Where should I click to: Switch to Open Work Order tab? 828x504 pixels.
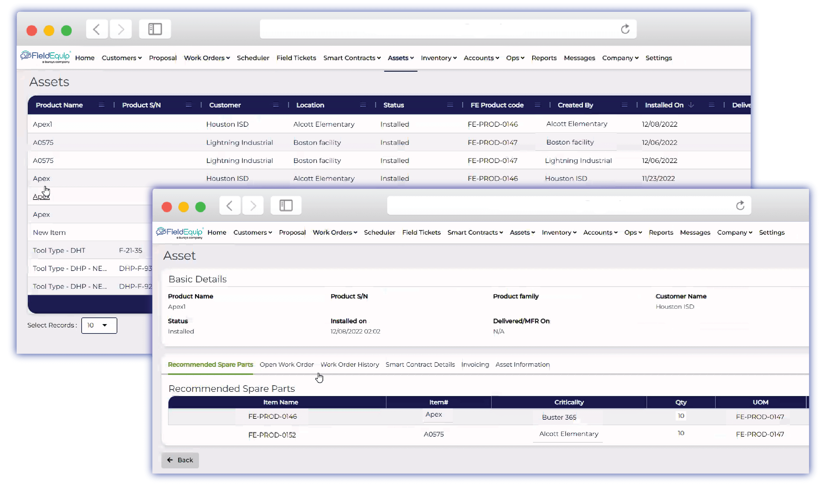click(x=286, y=364)
